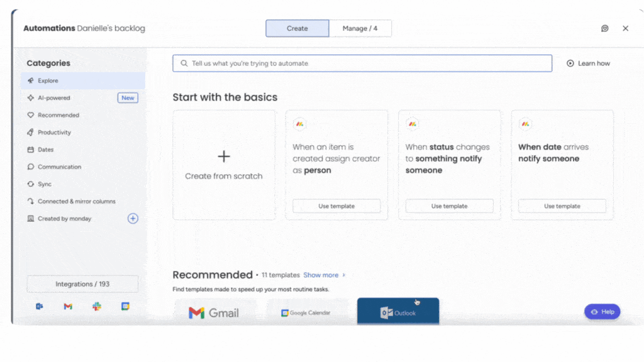Click the Google Calendar icon in sidebar
Image resolution: width=644 pixels, height=362 pixels.
[125, 306]
